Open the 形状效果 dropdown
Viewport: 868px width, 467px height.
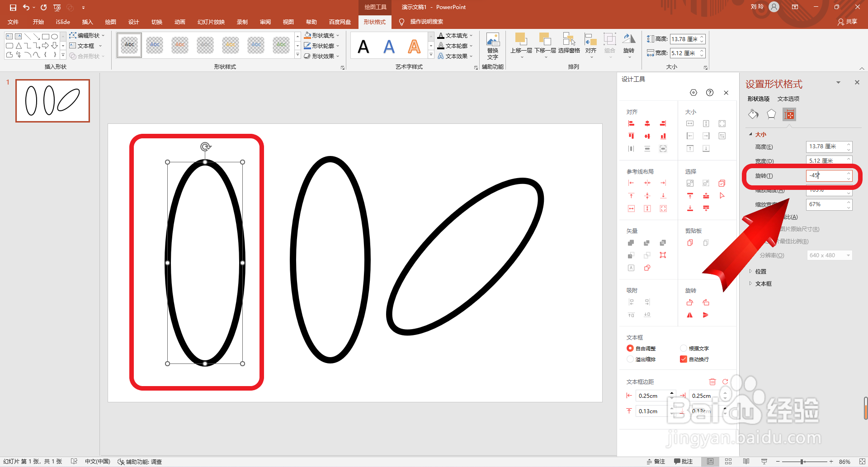click(x=321, y=56)
